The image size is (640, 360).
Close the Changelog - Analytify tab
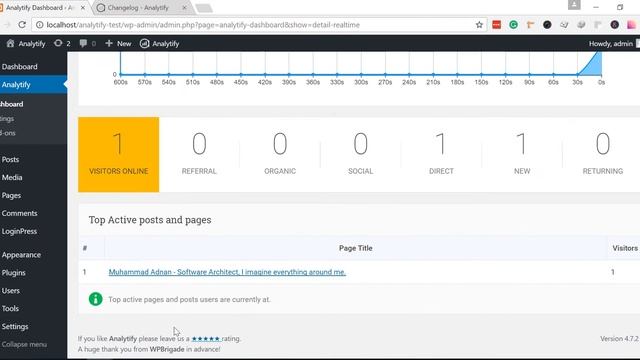click(184, 8)
